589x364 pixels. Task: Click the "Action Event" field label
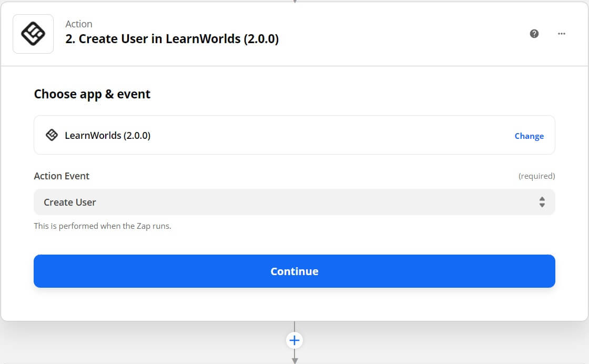pos(62,176)
